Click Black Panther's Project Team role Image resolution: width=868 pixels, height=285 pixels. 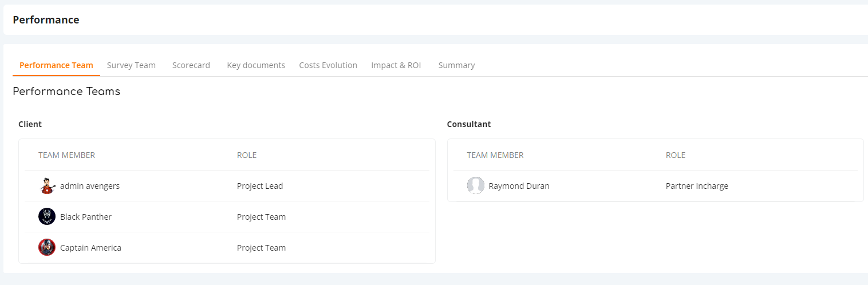click(261, 217)
